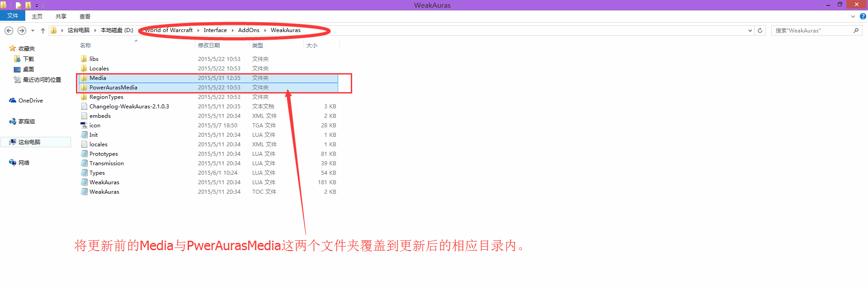Switch to the 查看 ribbon tab
Viewport: 868px width, 289px height.
[x=85, y=16]
